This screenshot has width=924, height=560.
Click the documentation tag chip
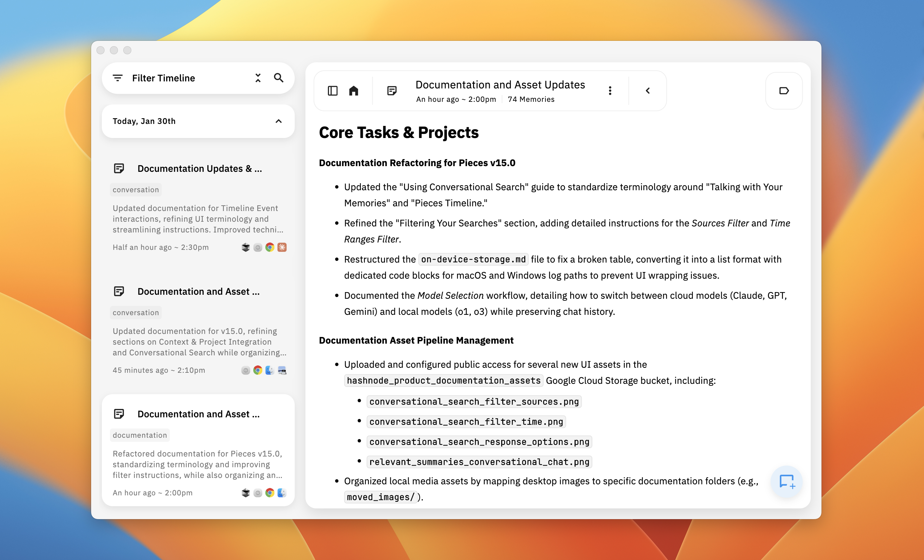[140, 435]
